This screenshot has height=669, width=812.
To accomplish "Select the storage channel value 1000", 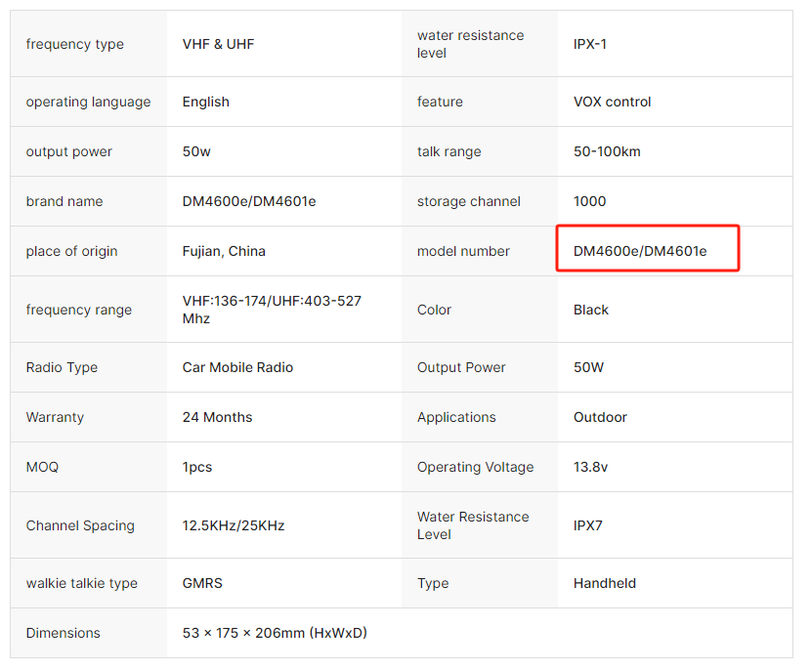I will coord(589,201).
